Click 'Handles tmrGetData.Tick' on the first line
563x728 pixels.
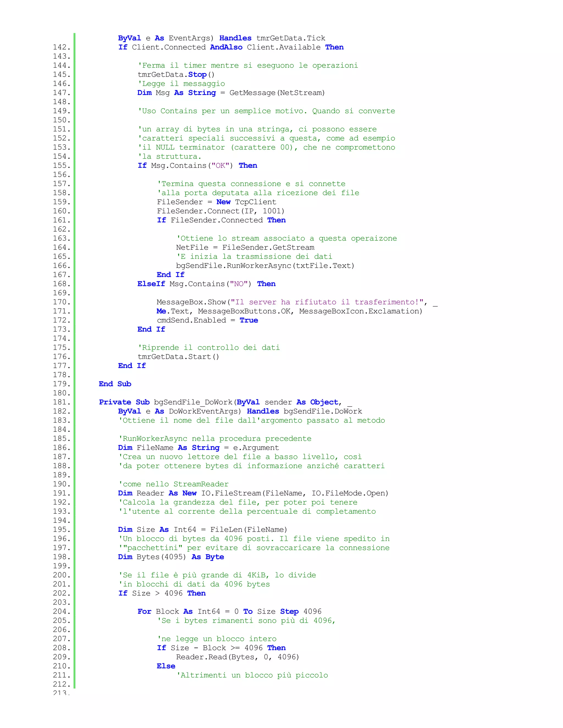pos(272,38)
